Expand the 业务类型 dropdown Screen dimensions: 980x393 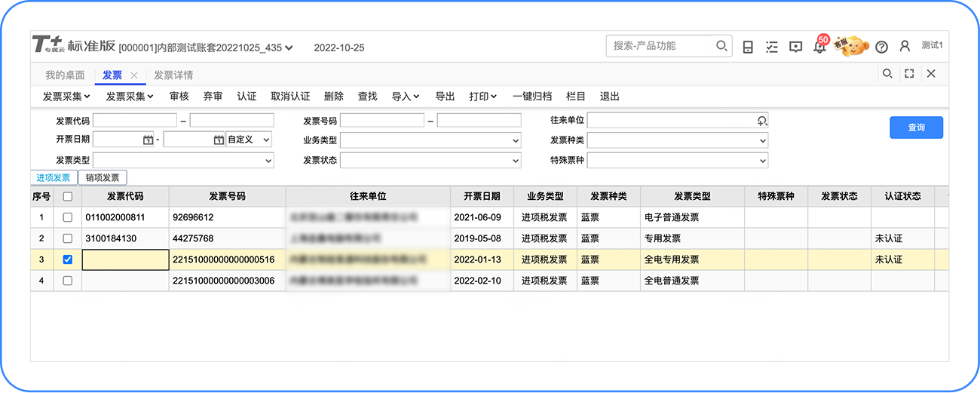tap(516, 140)
